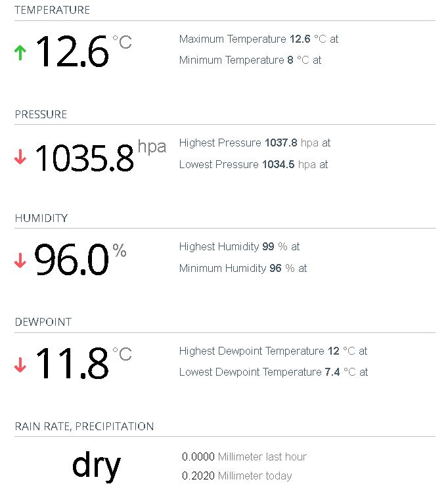448x488 pixels.
Task: Click the TEMPERATURE section heading
Action: (52, 11)
